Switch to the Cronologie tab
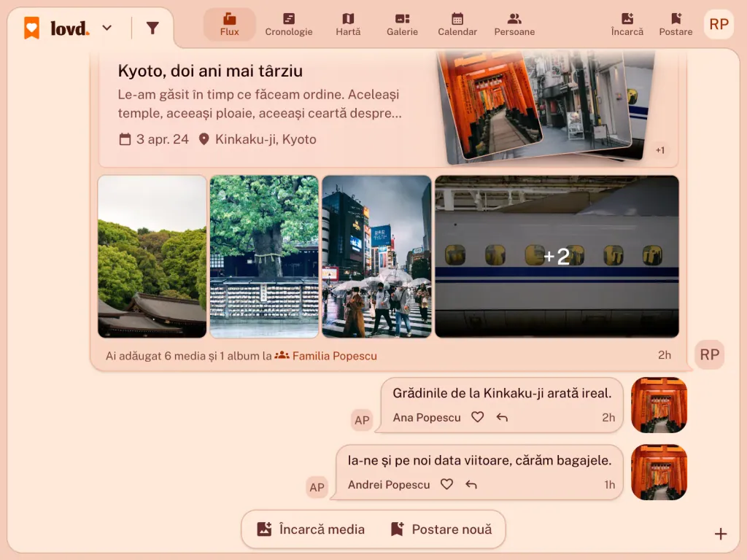This screenshot has height=560, width=747. click(289, 25)
